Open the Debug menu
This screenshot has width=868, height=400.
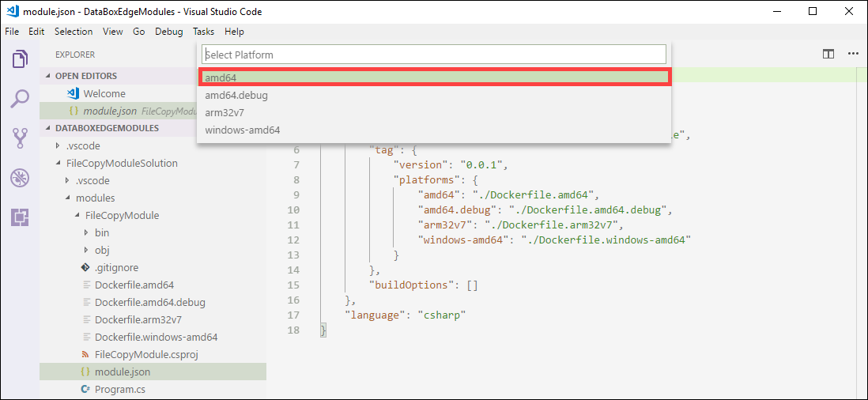[169, 32]
